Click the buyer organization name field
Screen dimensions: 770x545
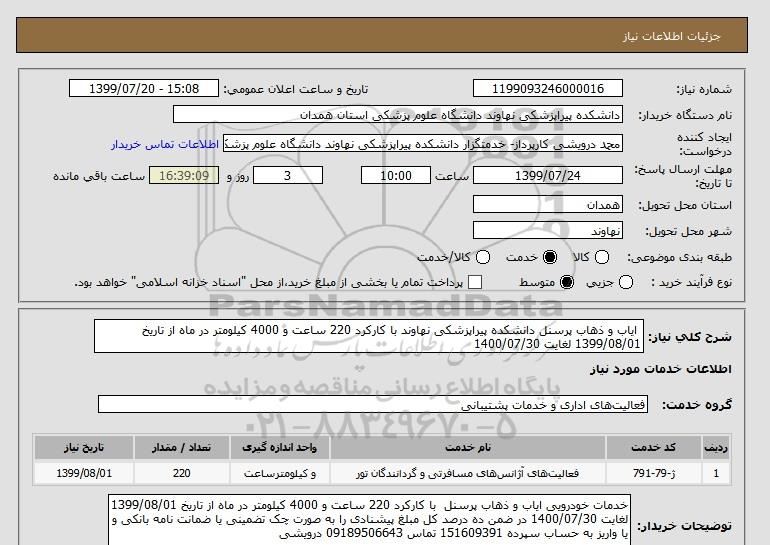pyautogui.click(x=398, y=114)
